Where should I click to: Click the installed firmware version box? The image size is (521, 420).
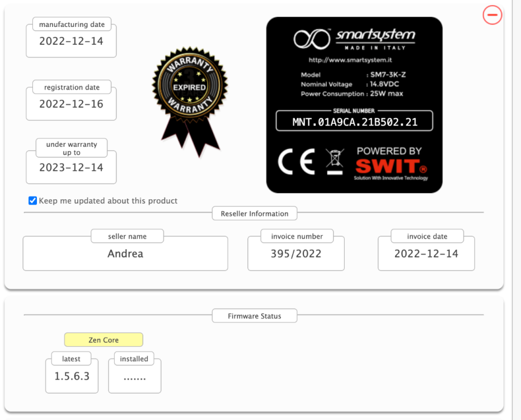click(134, 376)
